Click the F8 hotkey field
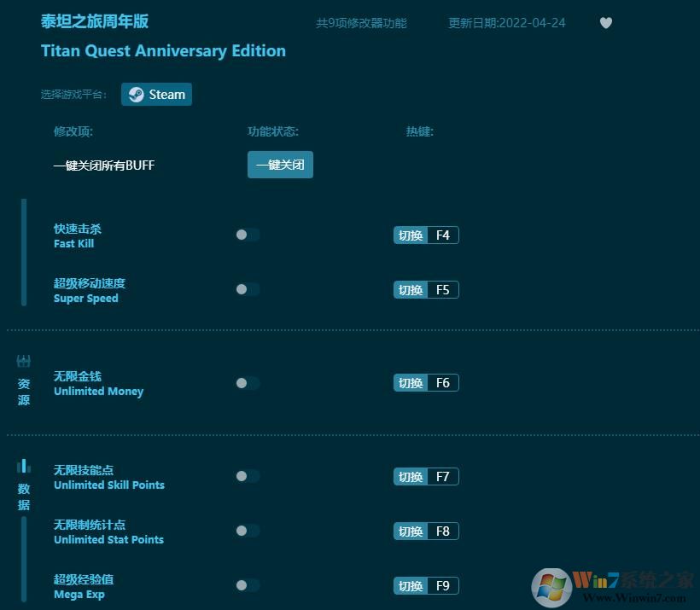This screenshot has width=700, height=610. (443, 531)
